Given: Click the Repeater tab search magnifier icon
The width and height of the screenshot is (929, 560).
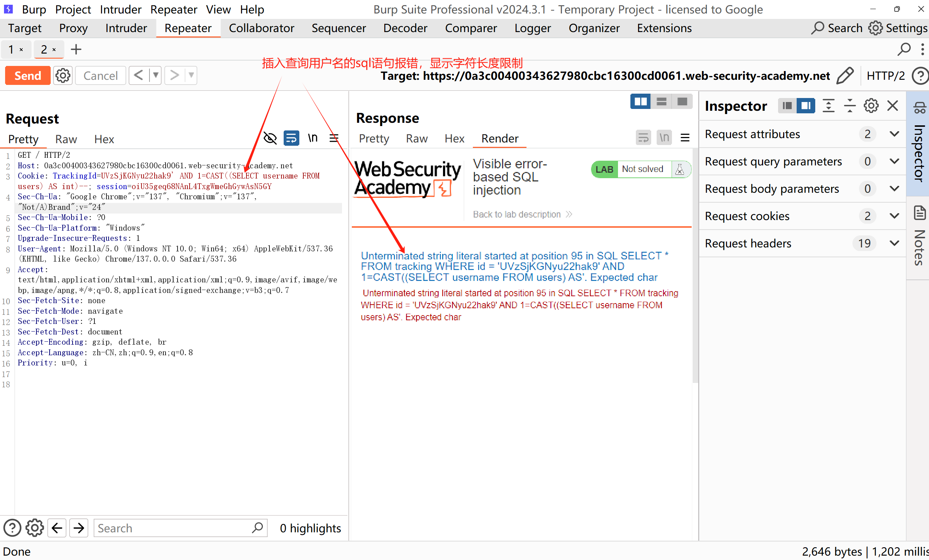Looking at the screenshot, I should [x=904, y=49].
